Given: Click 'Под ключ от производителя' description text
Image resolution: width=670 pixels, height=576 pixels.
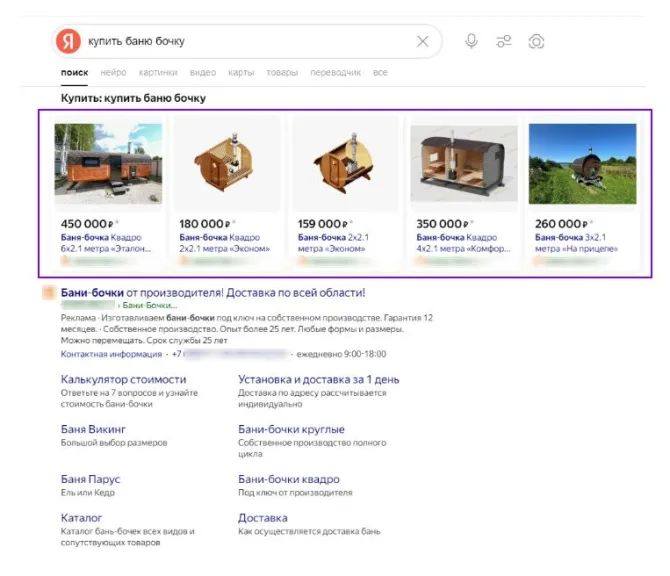Looking at the screenshot, I should coord(295,493).
